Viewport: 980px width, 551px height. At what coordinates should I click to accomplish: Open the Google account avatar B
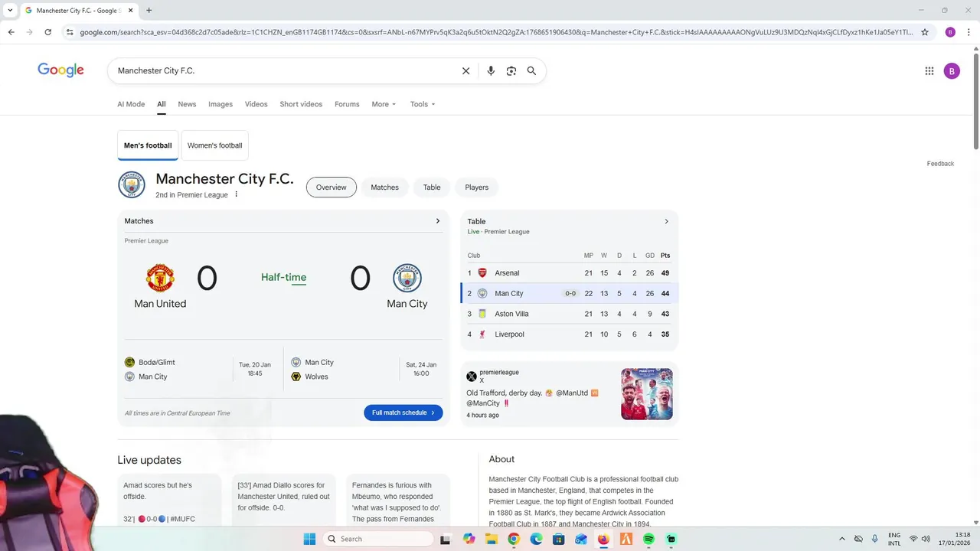[x=952, y=71]
